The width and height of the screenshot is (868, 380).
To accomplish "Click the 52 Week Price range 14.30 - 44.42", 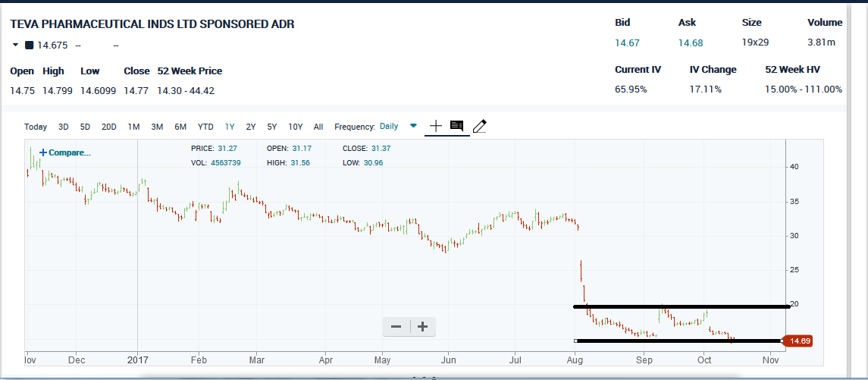I will [x=186, y=90].
